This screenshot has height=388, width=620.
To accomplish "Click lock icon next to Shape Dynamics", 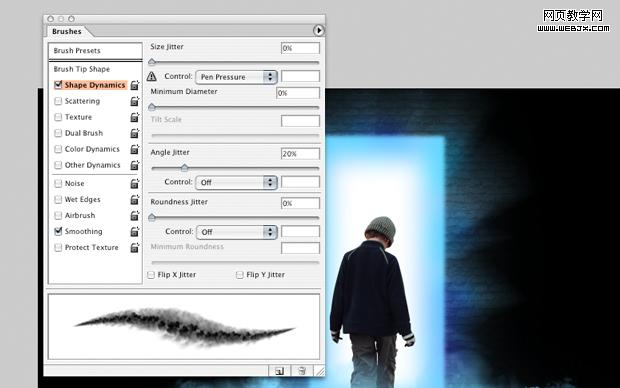I will (x=135, y=85).
